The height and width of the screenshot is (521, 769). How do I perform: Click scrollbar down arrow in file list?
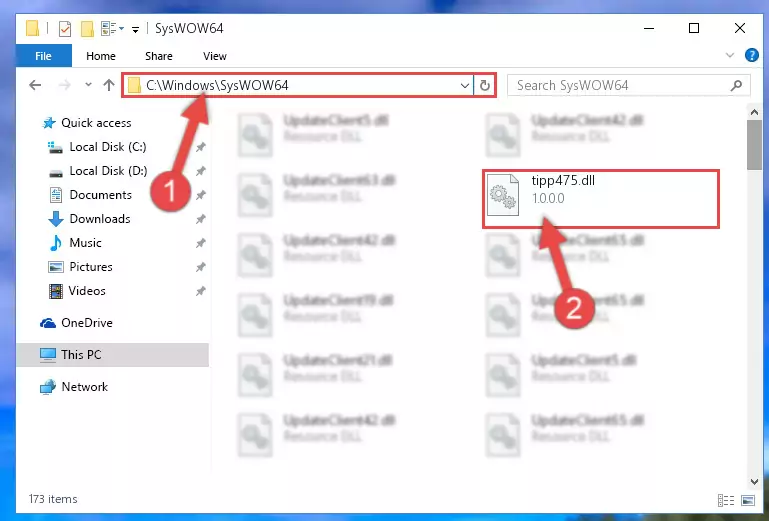click(x=754, y=482)
